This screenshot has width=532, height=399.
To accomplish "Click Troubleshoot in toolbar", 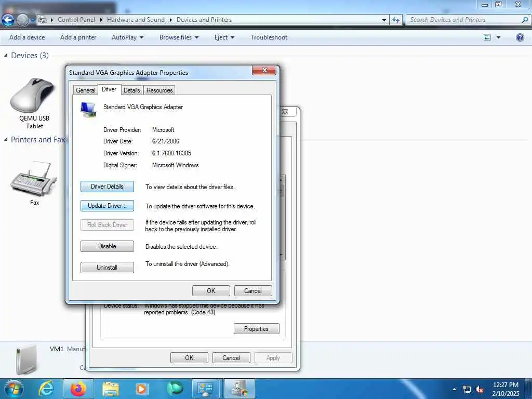I will point(269,37).
